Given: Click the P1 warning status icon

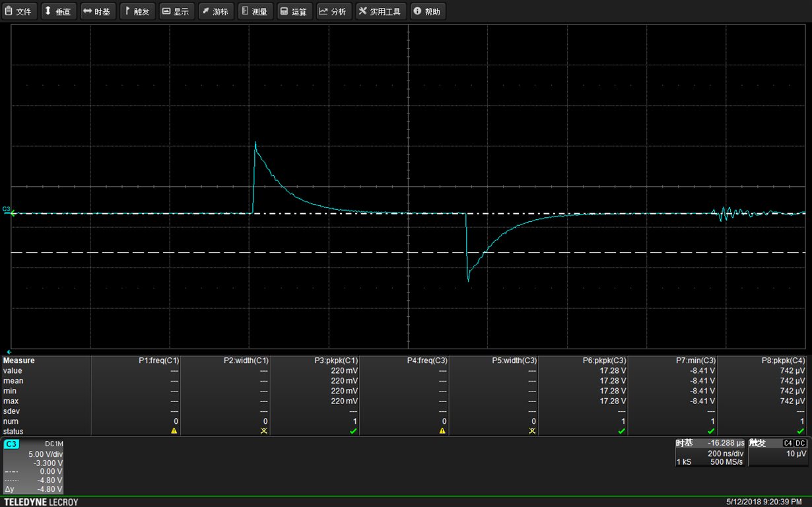Looking at the screenshot, I should coord(174,431).
